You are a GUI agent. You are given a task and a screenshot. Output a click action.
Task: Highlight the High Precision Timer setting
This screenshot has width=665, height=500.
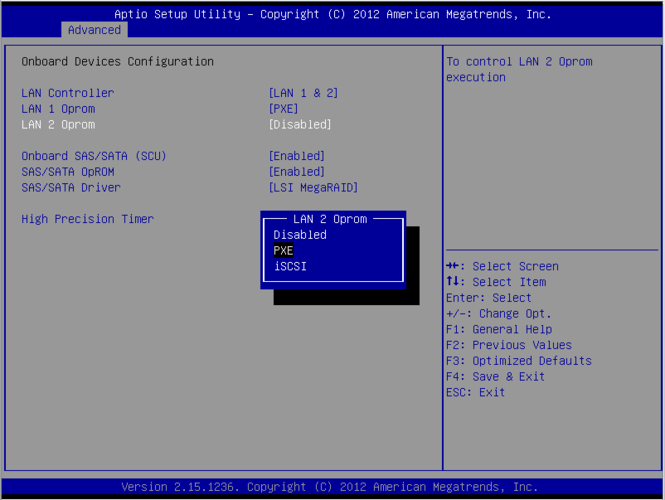tap(87, 219)
